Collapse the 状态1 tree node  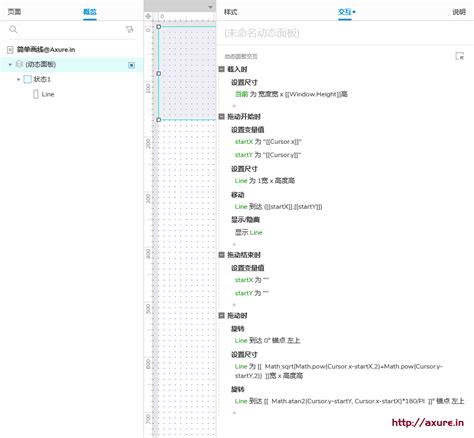click(x=18, y=79)
